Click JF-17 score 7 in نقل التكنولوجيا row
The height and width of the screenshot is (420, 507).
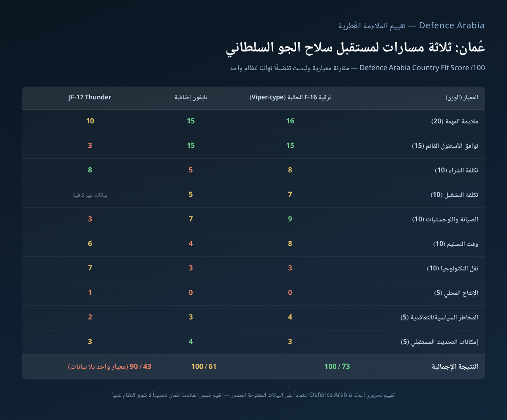90,268
